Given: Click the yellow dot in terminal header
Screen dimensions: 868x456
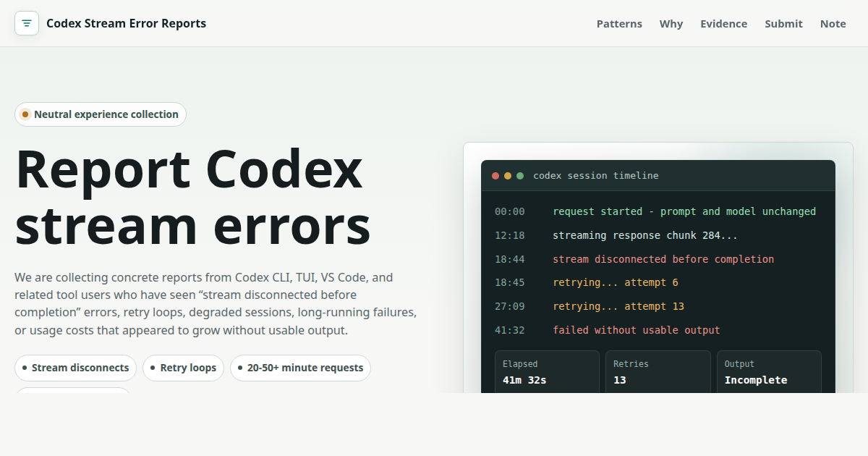Looking at the screenshot, I should click(508, 176).
